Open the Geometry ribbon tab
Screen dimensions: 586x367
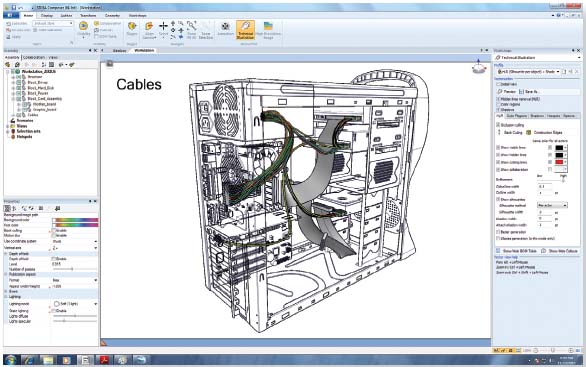[112, 15]
